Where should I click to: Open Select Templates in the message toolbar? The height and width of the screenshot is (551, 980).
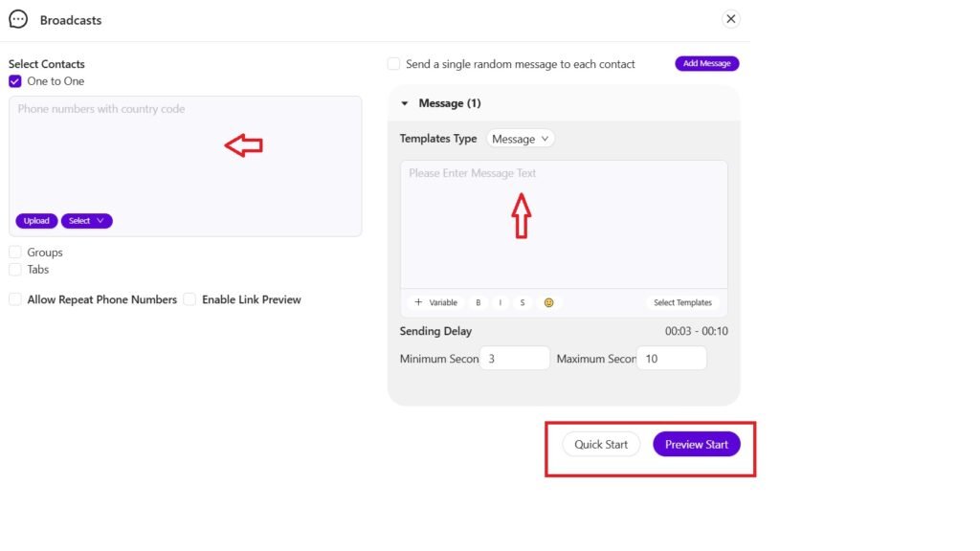(684, 302)
